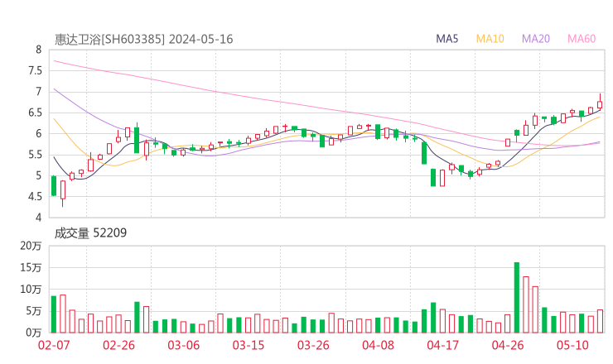Click the MA5 legend label

click(446, 39)
